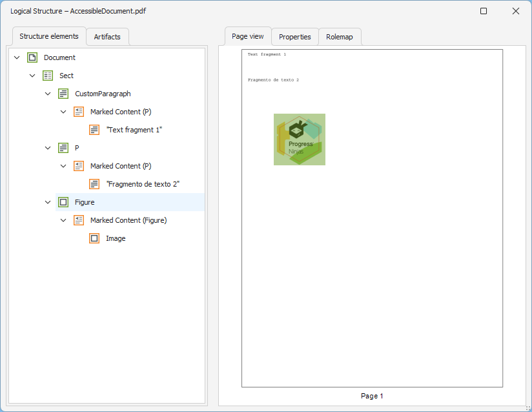
Task: Open the Rolemap tab
Action: click(340, 37)
